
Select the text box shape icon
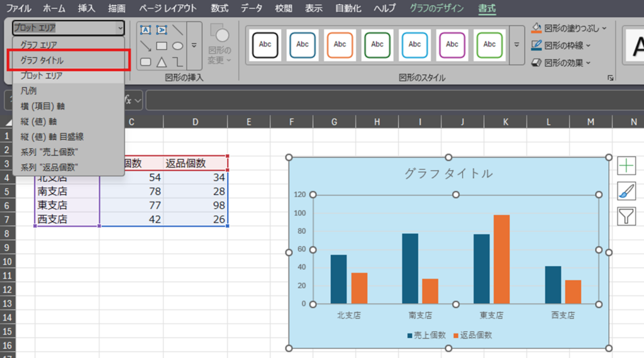click(145, 30)
